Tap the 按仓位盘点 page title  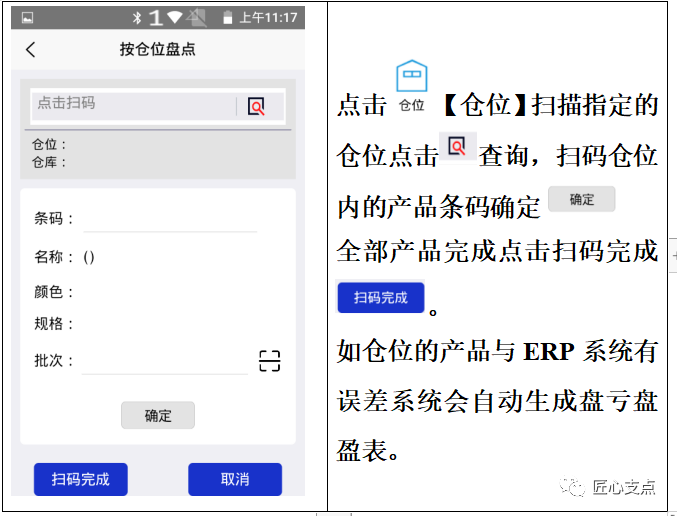click(x=157, y=50)
